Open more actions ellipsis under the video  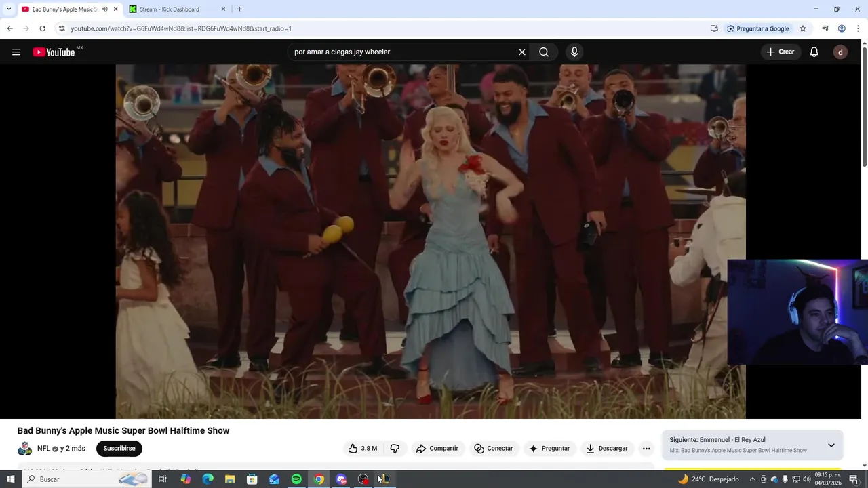tap(646, 449)
